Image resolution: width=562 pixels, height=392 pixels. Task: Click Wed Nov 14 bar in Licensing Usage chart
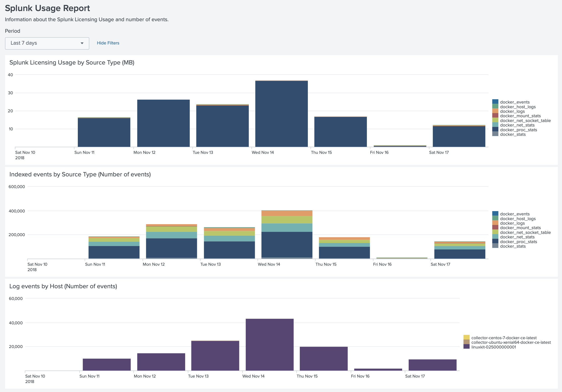(281, 114)
